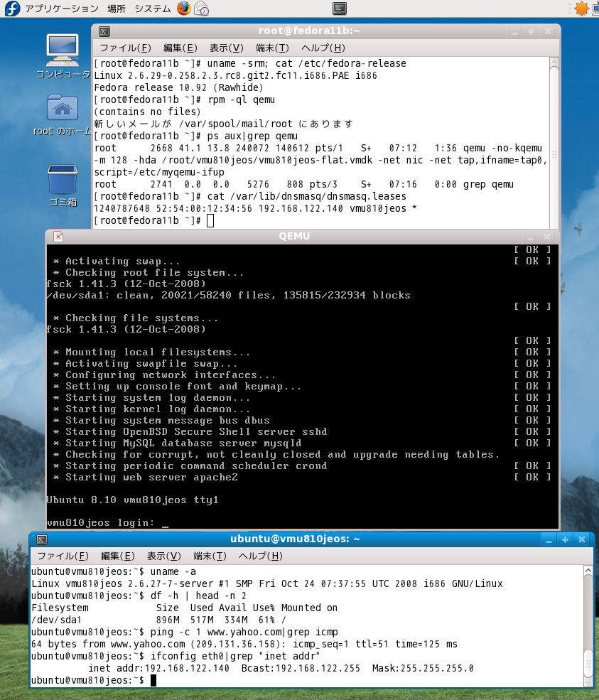Screen dimensions: 599x700
Task: Open the Fedora logo main menu icon
Action: click(x=12, y=9)
